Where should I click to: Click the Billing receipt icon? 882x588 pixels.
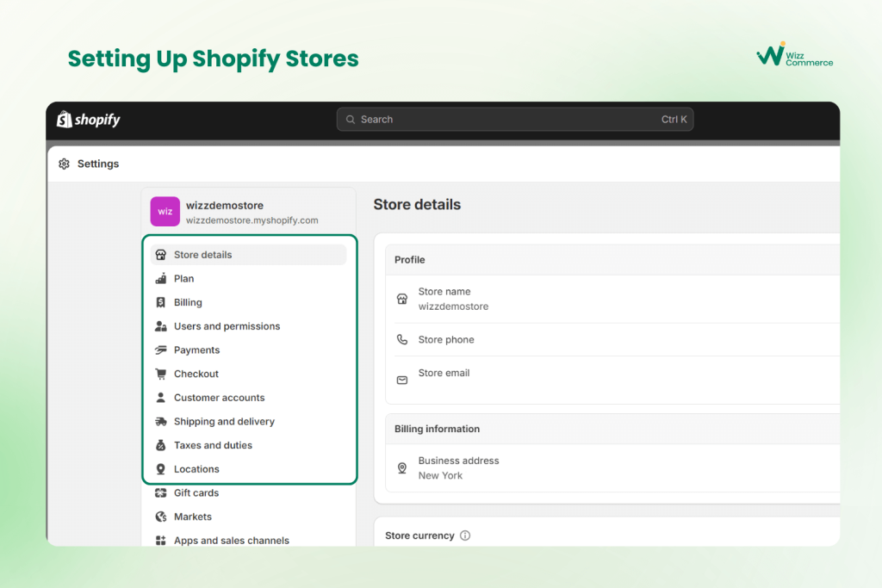click(x=161, y=302)
